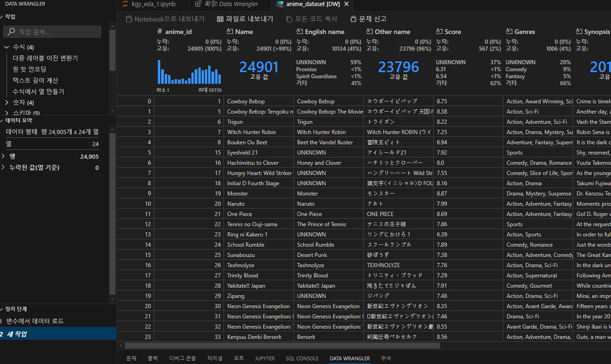Expand the 숫자 (4) operation group

tap(7, 102)
